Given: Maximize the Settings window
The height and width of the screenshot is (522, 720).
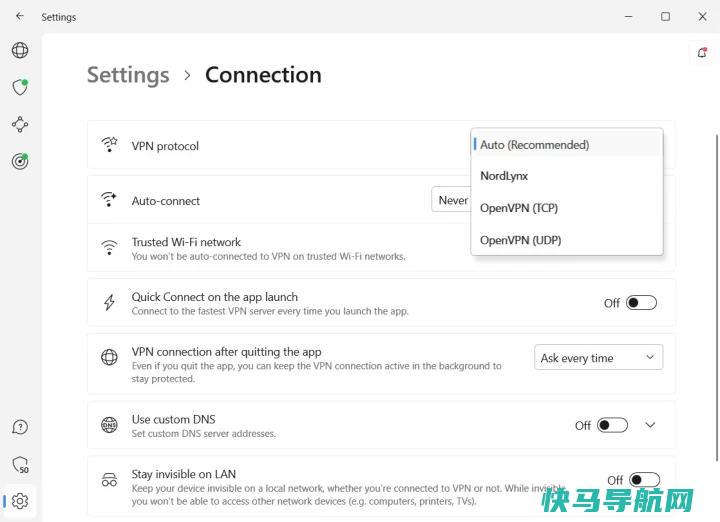Looking at the screenshot, I should (665, 17).
